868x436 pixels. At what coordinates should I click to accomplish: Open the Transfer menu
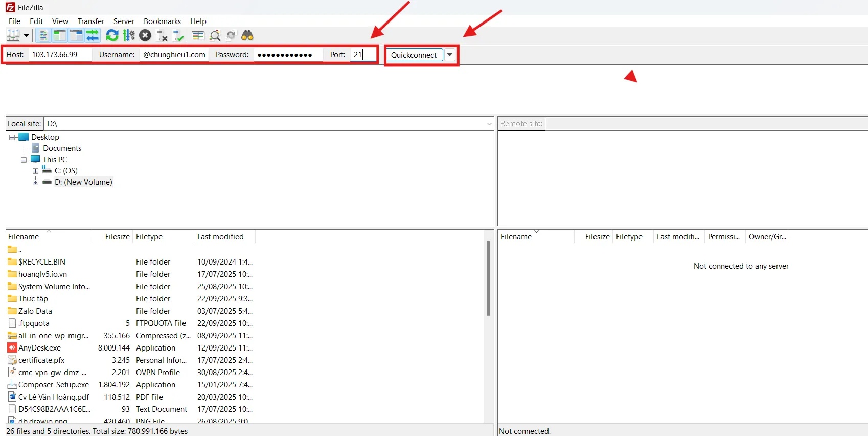[90, 21]
